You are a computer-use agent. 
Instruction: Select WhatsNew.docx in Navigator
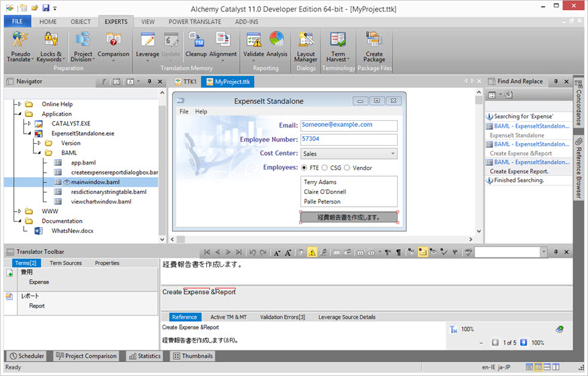[73, 231]
